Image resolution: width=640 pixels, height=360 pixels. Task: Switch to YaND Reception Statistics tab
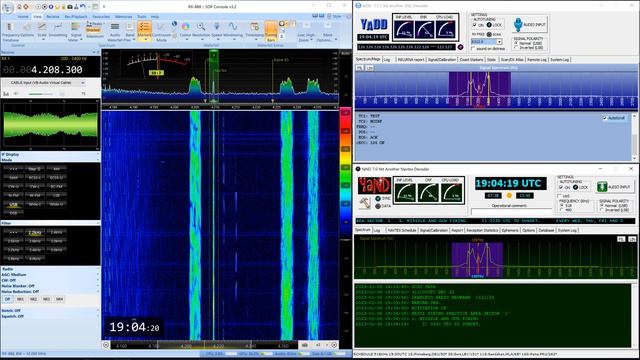(482, 231)
